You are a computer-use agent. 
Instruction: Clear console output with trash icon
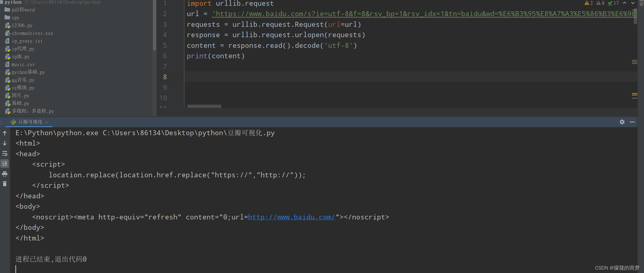click(x=5, y=184)
